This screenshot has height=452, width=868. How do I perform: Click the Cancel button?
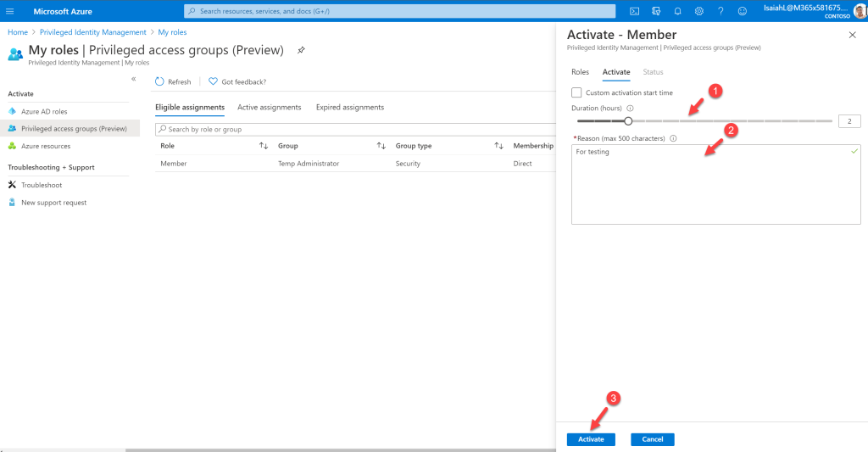click(652, 439)
